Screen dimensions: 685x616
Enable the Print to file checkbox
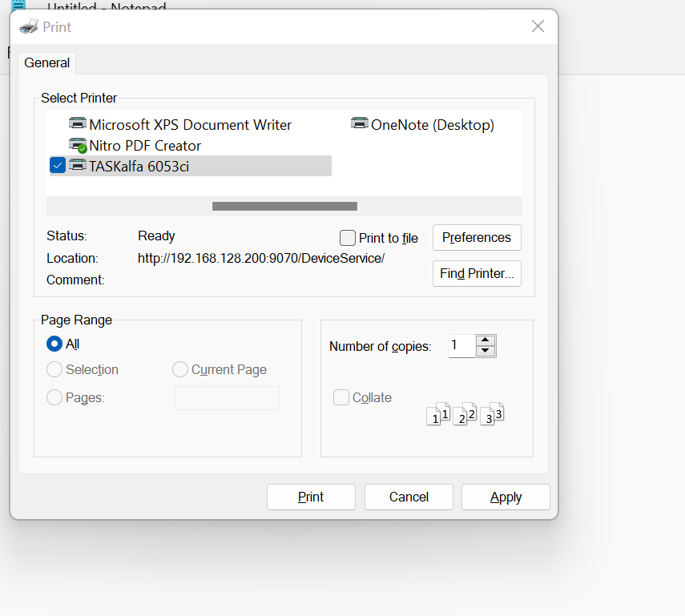(348, 238)
